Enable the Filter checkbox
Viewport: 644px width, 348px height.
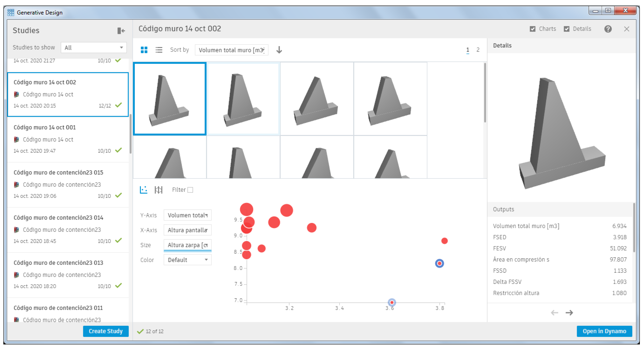pyautogui.click(x=190, y=190)
